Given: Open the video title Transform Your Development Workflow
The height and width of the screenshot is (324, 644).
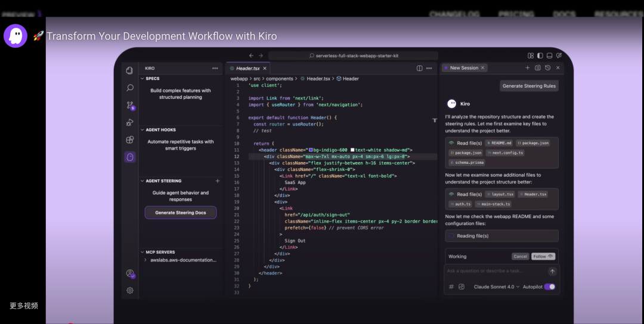Looking at the screenshot, I should coord(162,36).
